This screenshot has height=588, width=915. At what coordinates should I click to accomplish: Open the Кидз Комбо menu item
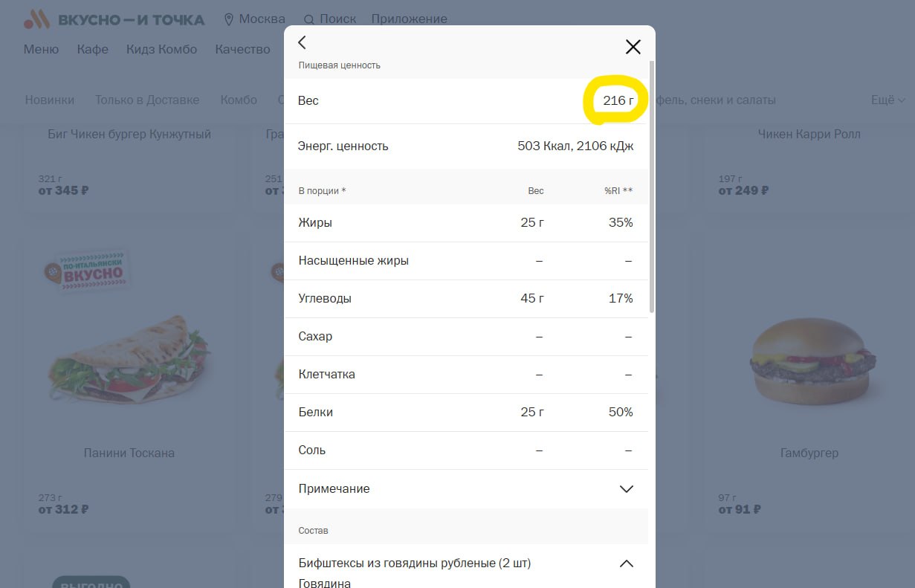(x=162, y=49)
